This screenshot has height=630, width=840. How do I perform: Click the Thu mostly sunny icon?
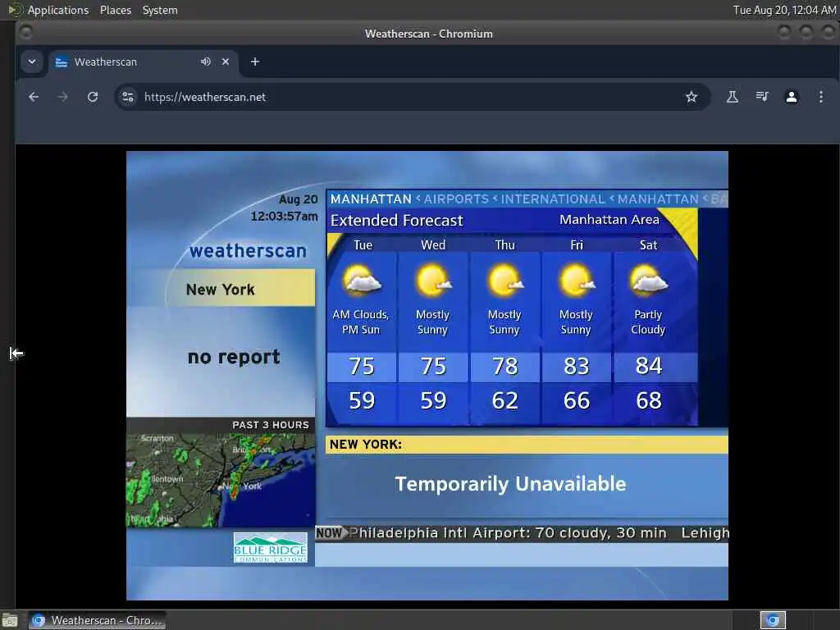pyautogui.click(x=505, y=281)
